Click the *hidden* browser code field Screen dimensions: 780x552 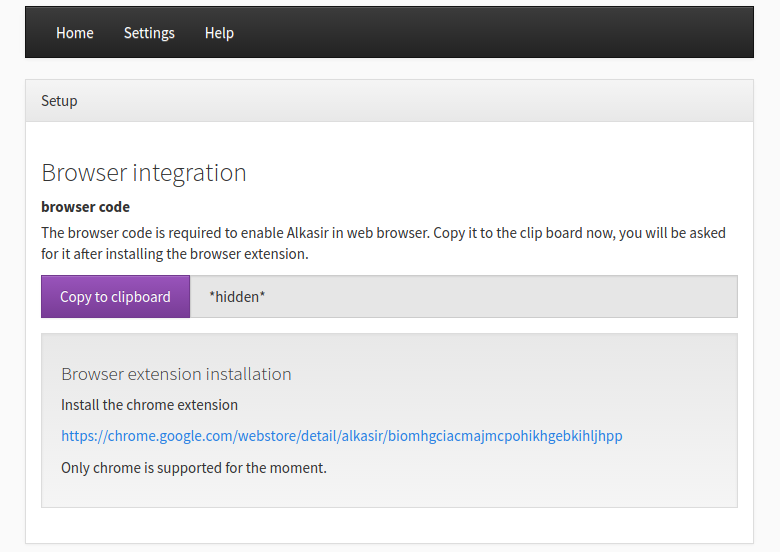click(237, 297)
